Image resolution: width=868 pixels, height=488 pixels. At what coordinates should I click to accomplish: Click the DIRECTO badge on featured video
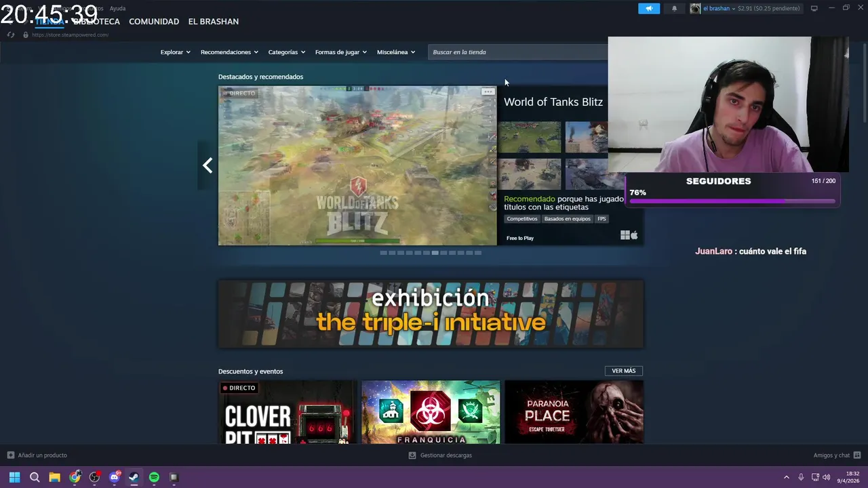(x=239, y=93)
